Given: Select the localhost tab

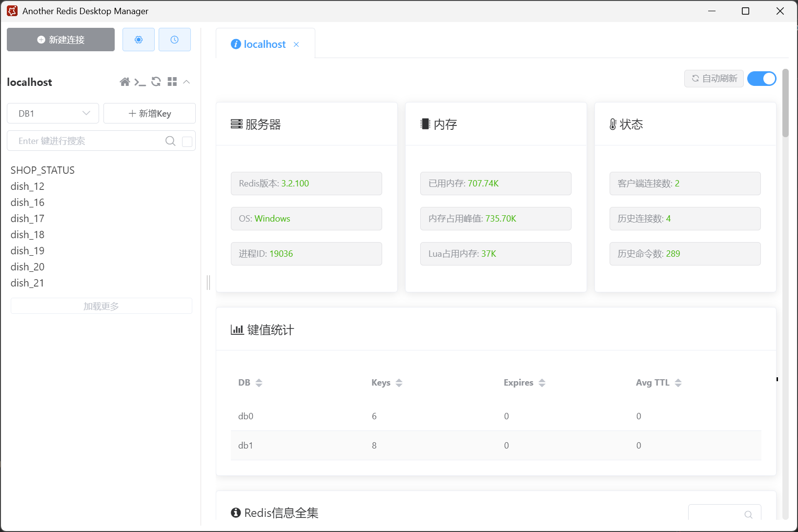Looking at the screenshot, I should click(265, 44).
